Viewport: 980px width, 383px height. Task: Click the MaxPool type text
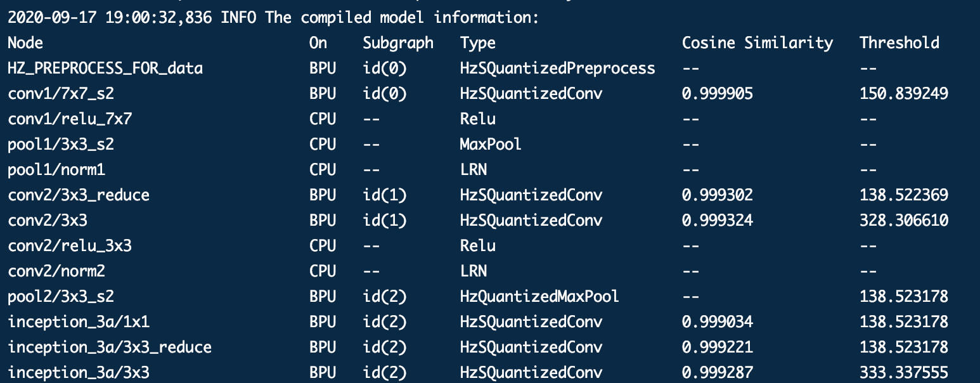pyautogui.click(x=491, y=144)
